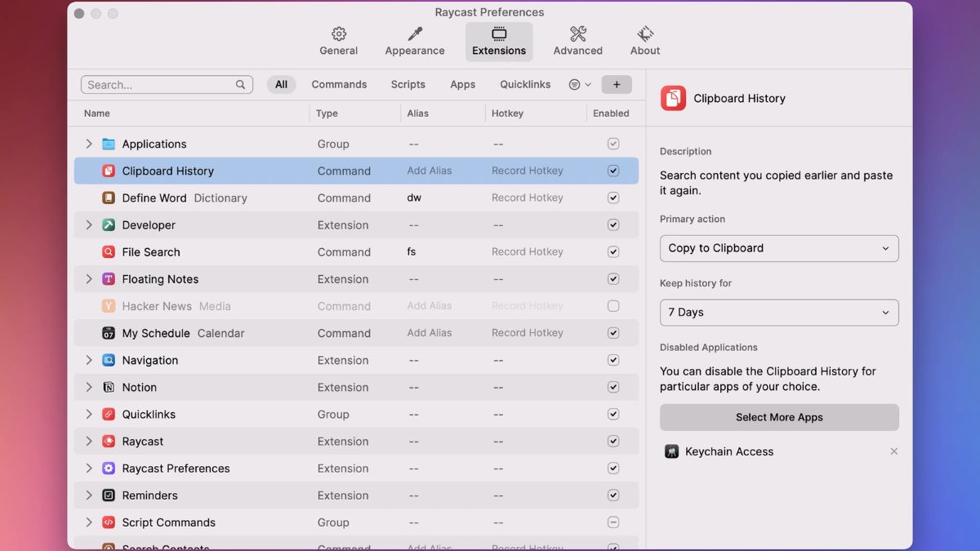Click the Notion extension icon
The width and height of the screenshot is (980, 551).
(109, 387)
